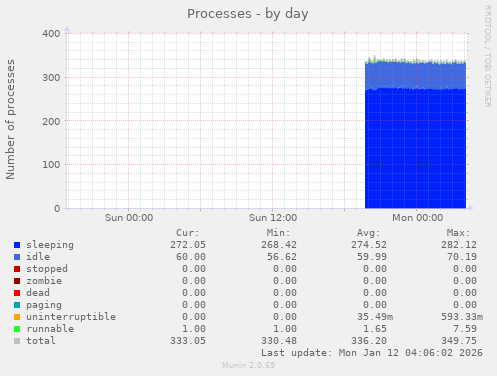Click the 'Number of processes' axis label
497x376 pixels.
tap(10, 120)
